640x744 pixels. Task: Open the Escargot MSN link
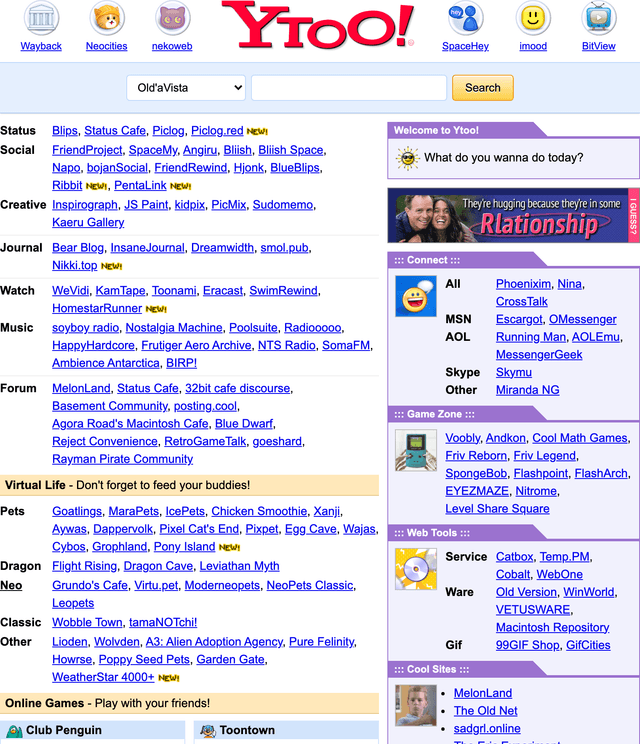pyautogui.click(x=519, y=319)
